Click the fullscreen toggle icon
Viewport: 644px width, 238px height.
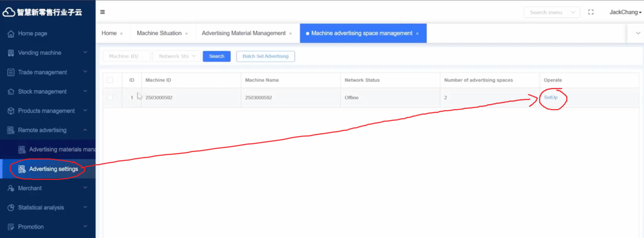tap(591, 12)
